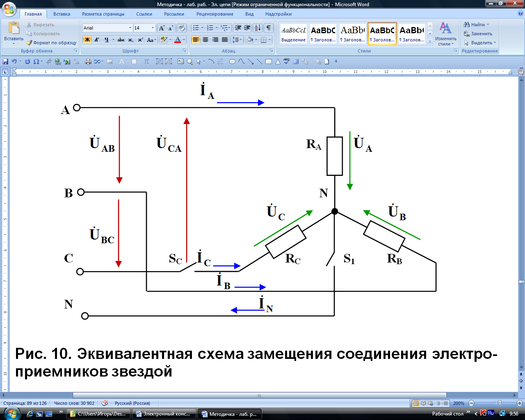Undo with quick access toolbar arrow

click(x=14, y=62)
